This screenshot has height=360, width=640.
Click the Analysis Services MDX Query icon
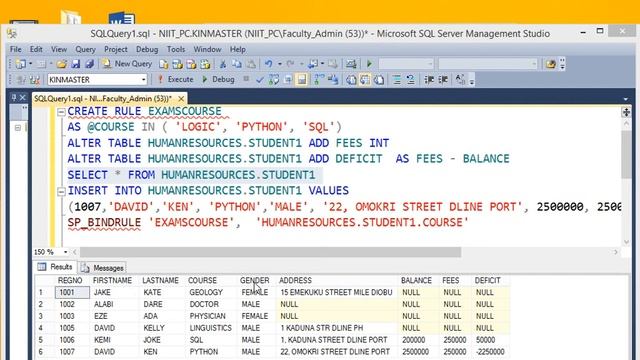tap(178, 64)
